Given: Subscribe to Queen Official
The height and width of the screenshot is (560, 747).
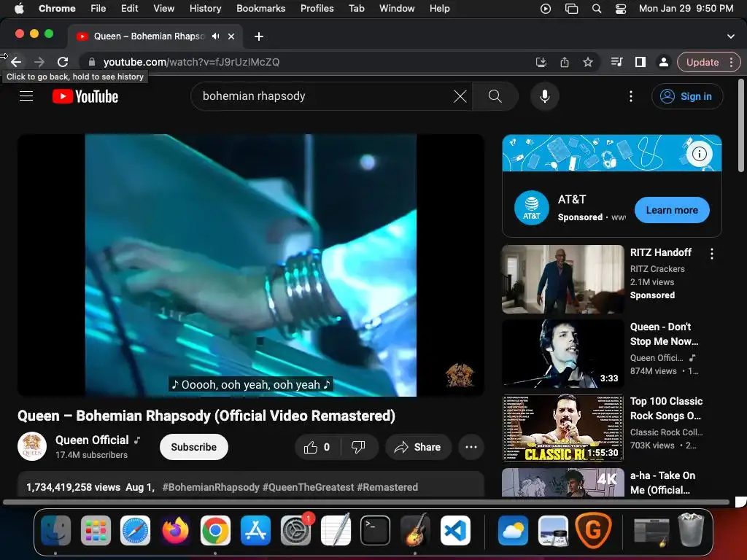Looking at the screenshot, I should (194, 447).
